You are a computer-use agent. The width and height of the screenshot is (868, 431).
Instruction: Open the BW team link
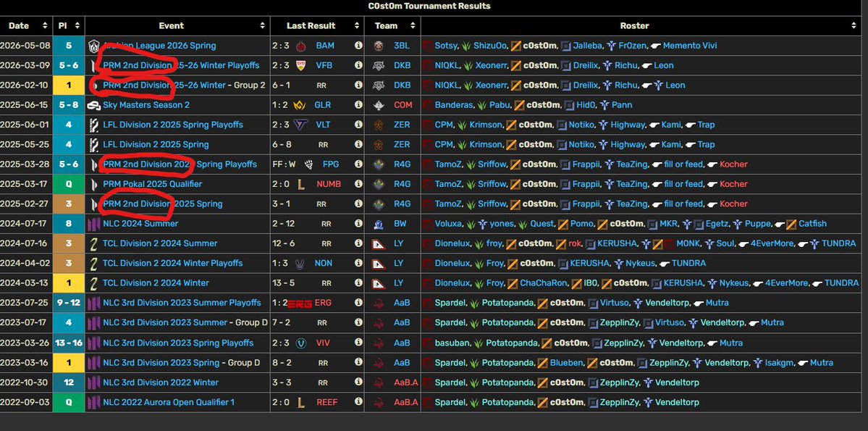pyautogui.click(x=400, y=224)
